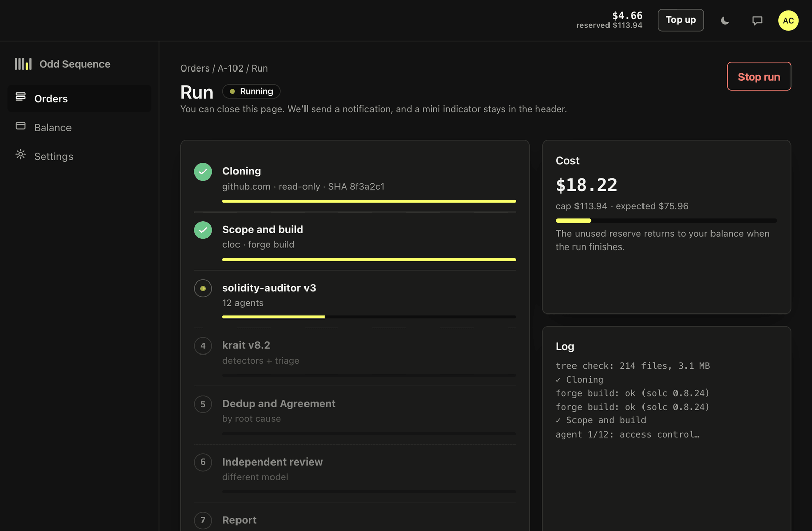Image resolution: width=812 pixels, height=531 pixels.
Task: Click the in-progress dot icon for solidity-auditor v3
Action: [x=203, y=289]
